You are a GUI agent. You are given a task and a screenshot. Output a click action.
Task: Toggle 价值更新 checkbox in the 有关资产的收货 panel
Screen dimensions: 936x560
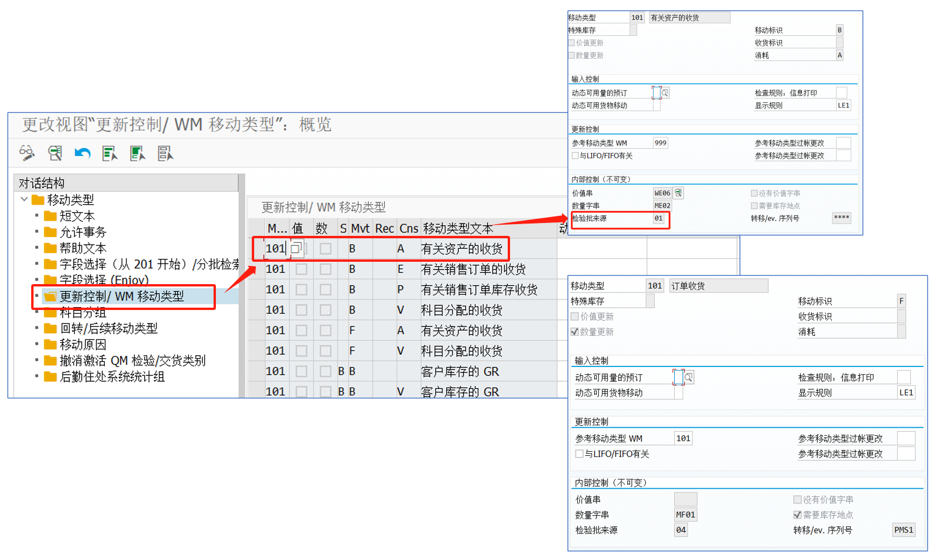coord(571,43)
